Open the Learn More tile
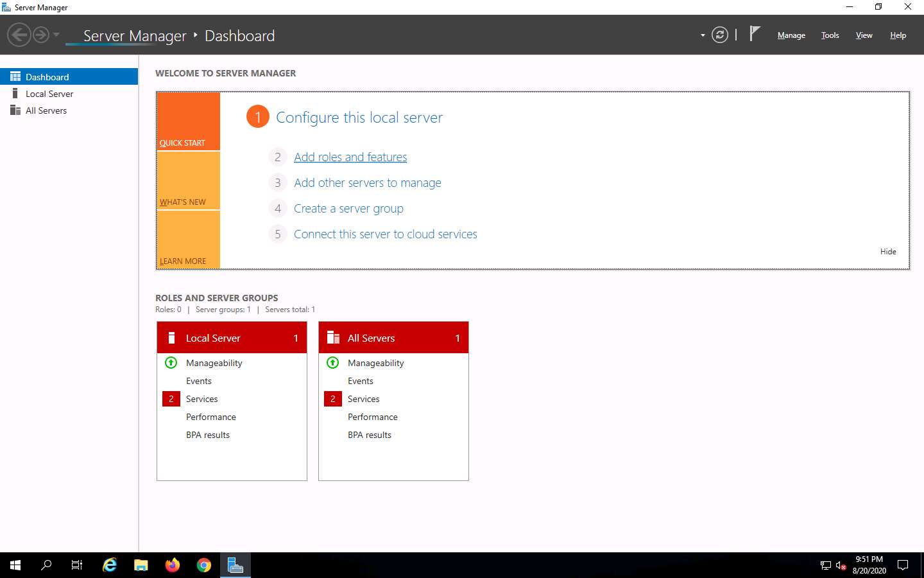 pyautogui.click(x=189, y=240)
